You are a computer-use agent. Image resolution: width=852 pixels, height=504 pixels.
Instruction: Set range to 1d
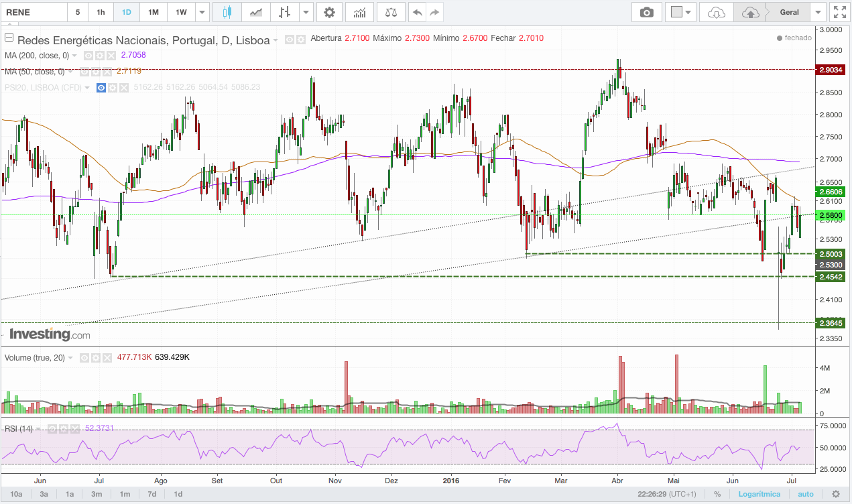pyautogui.click(x=178, y=494)
